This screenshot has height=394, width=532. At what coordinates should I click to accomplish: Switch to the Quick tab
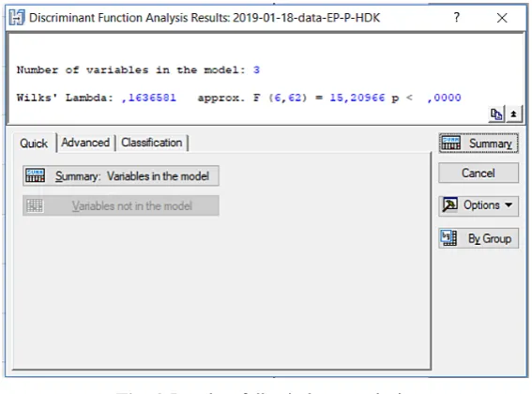(34, 144)
